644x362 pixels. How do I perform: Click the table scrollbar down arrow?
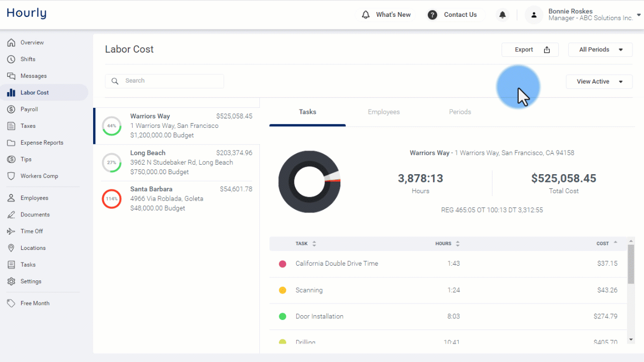(631, 340)
